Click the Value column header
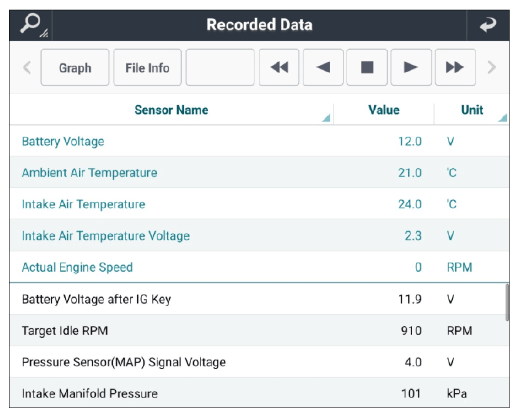 384,110
